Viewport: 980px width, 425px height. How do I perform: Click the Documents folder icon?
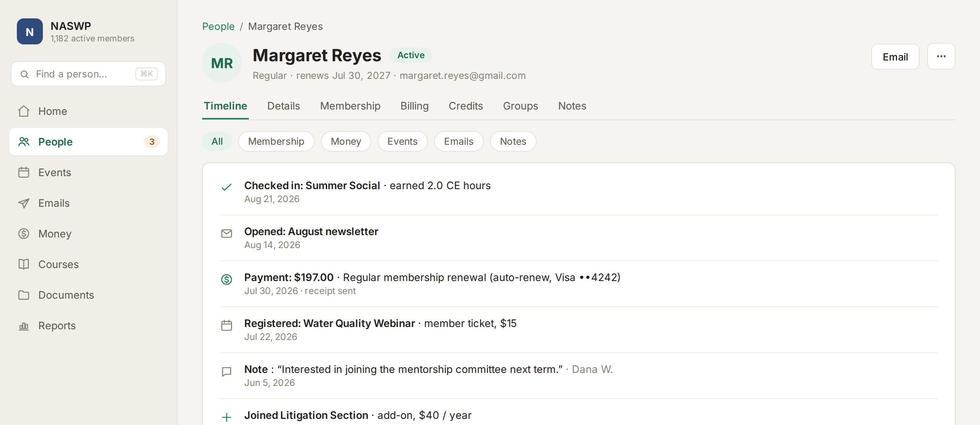[x=24, y=295]
